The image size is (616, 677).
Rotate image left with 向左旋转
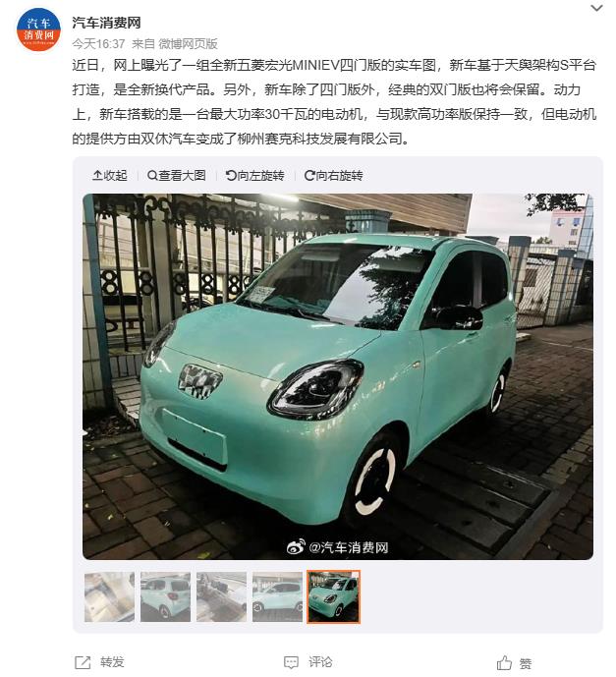[x=254, y=175]
